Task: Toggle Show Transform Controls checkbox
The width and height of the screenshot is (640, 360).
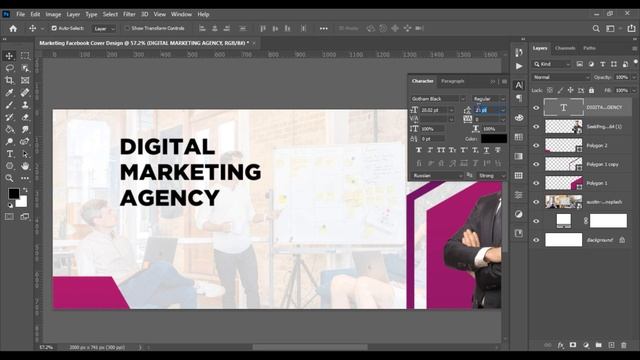Action: click(127, 28)
